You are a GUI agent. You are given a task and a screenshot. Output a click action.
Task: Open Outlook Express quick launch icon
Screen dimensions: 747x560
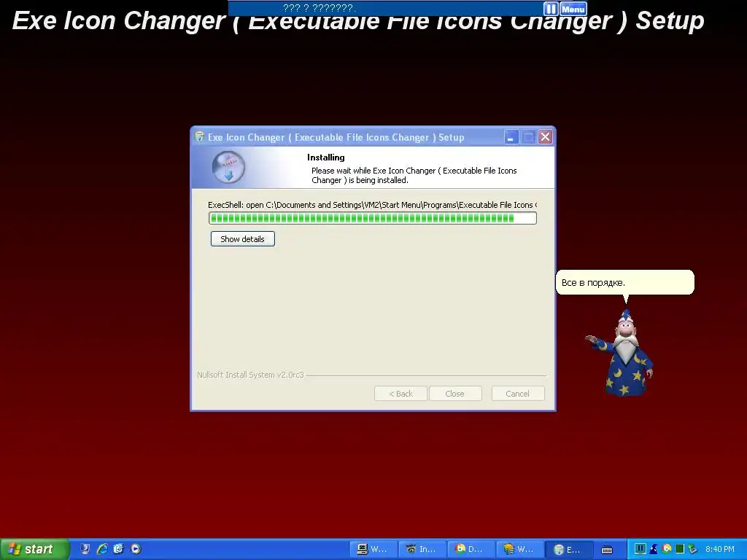coord(119,549)
